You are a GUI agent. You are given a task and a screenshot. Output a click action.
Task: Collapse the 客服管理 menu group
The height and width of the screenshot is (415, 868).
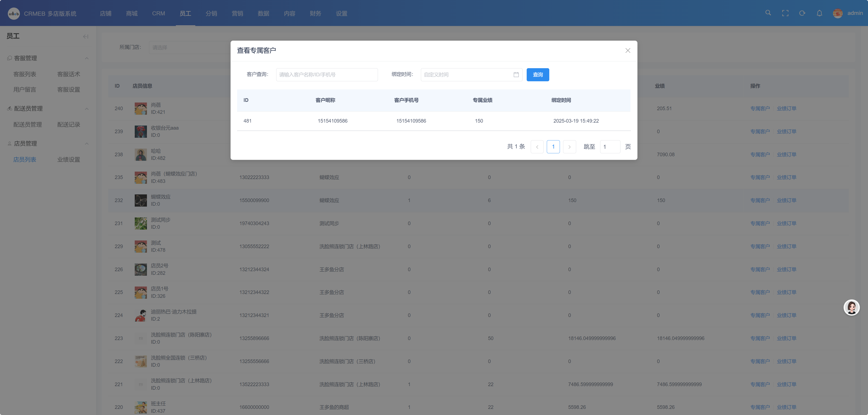click(x=87, y=58)
